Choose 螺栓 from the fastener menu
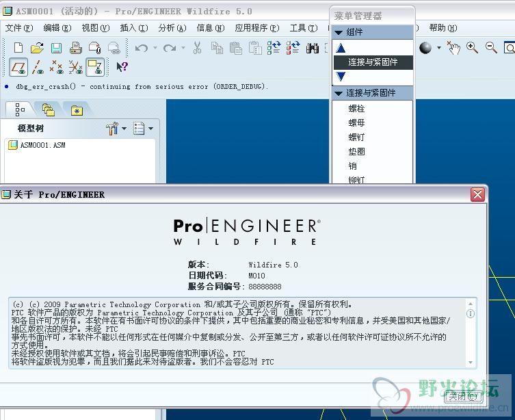 [x=356, y=108]
